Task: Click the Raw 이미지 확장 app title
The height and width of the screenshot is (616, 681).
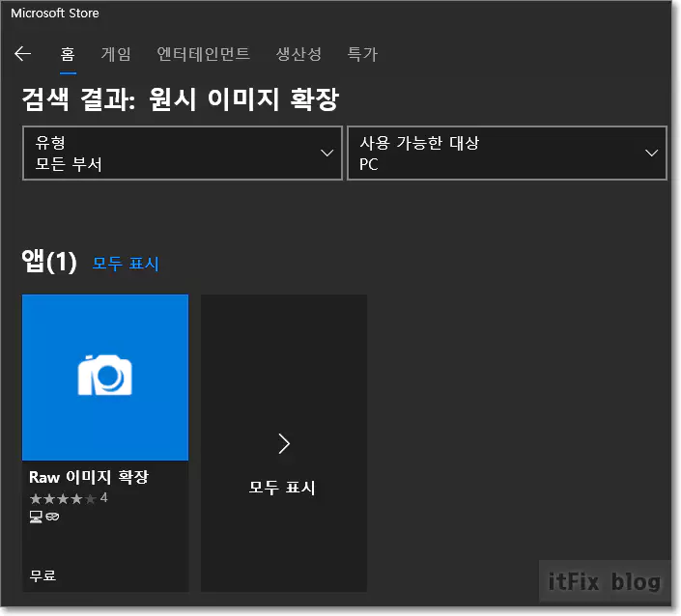Action: [89, 477]
